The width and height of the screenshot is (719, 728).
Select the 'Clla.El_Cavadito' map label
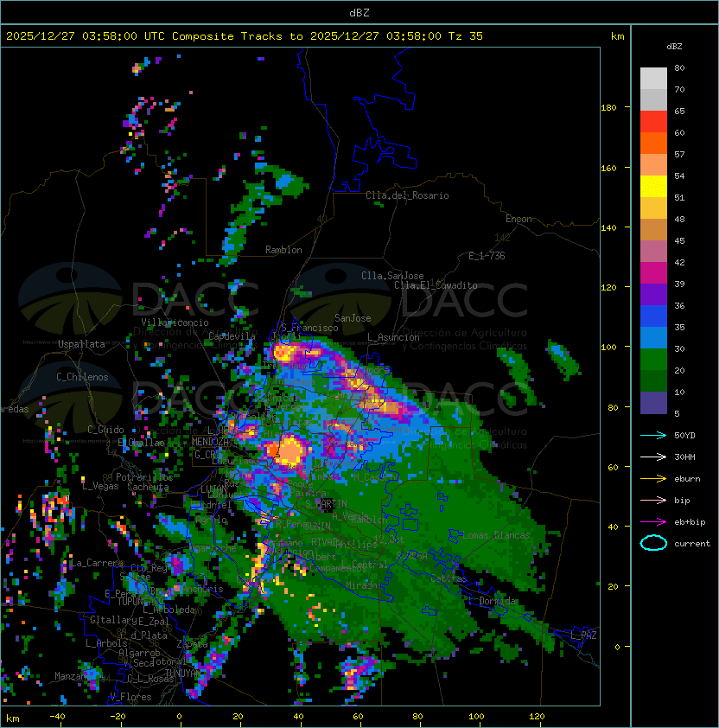coord(436,285)
